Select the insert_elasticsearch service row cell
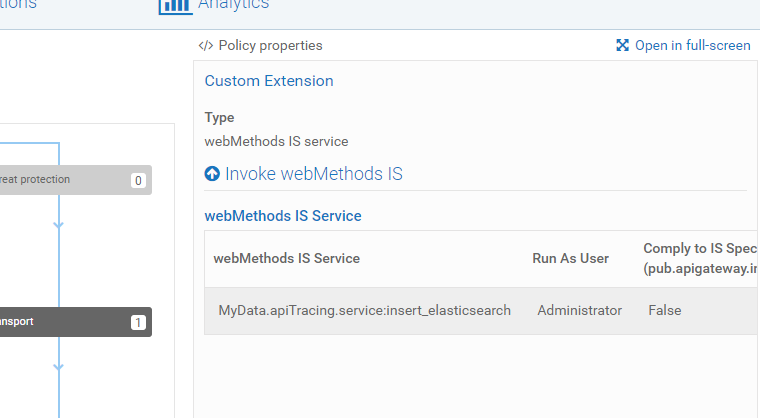This screenshot has width=760, height=418. click(x=364, y=310)
